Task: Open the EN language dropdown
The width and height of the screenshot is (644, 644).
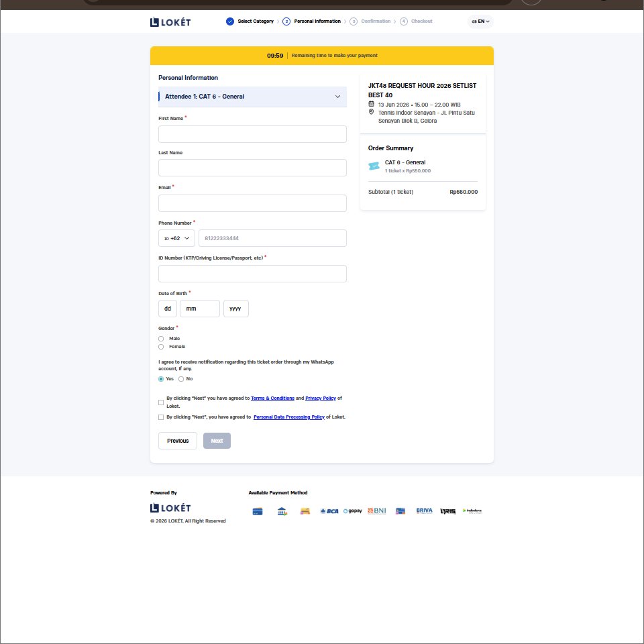Action: [480, 21]
